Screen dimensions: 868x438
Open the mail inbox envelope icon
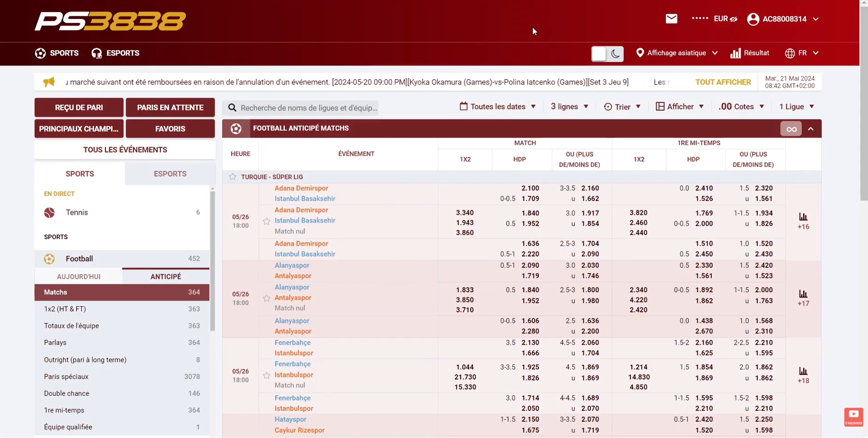pyautogui.click(x=671, y=19)
